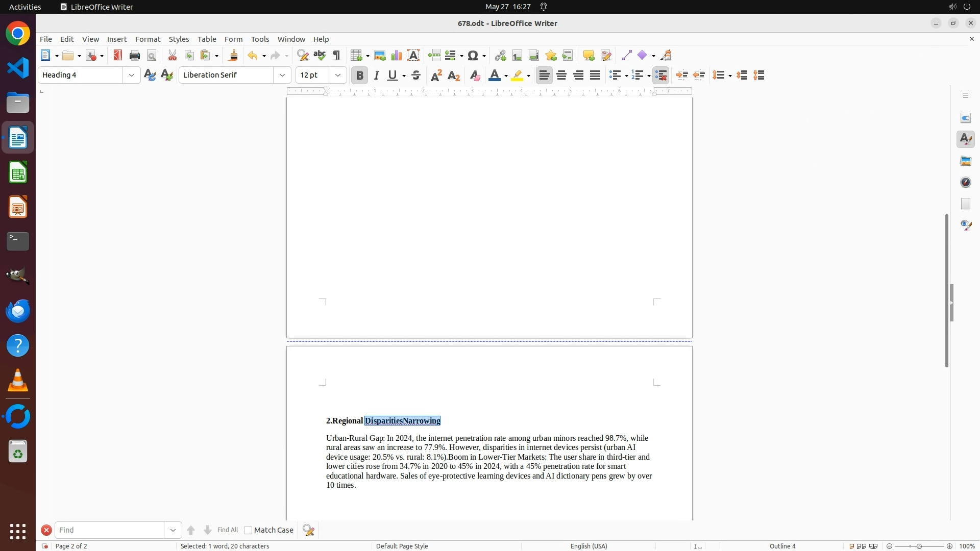
Task: Open the font size dropdown
Action: (338, 76)
